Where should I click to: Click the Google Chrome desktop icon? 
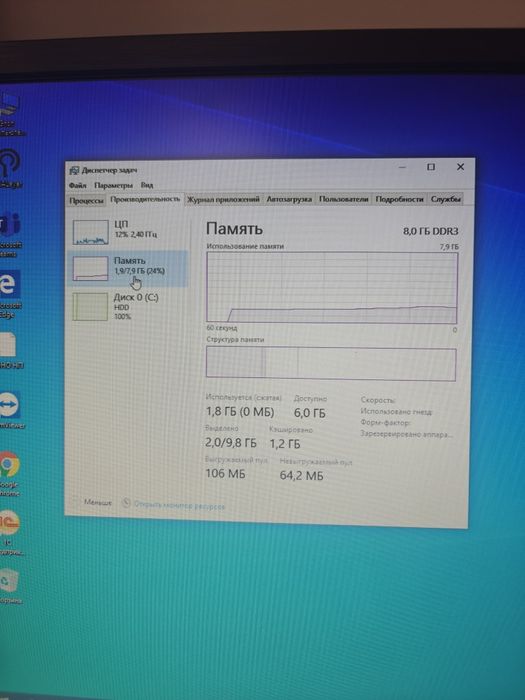click(x=9, y=474)
